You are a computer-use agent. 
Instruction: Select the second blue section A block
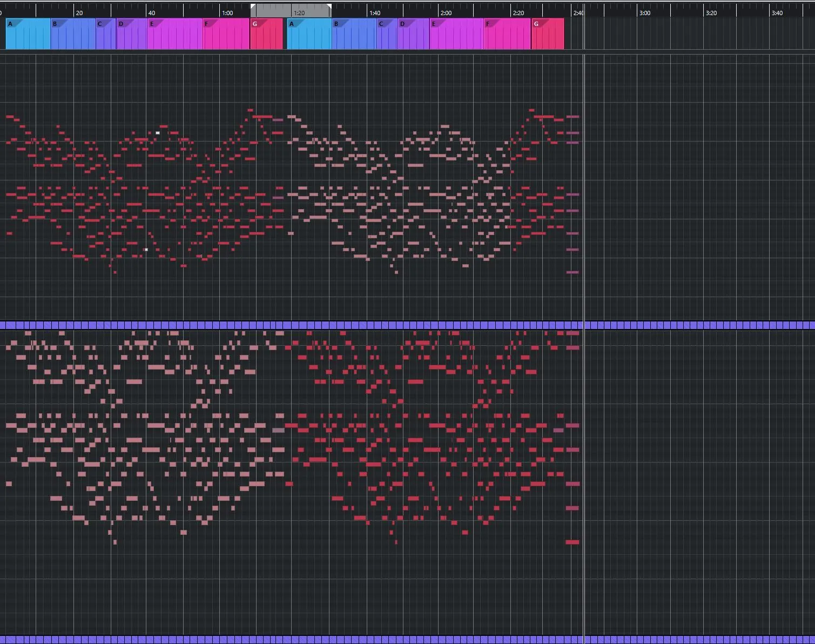tap(309, 34)
